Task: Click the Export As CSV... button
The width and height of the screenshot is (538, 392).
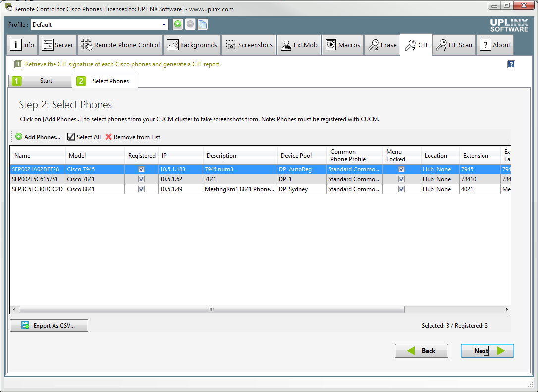Action: [49, 325]
